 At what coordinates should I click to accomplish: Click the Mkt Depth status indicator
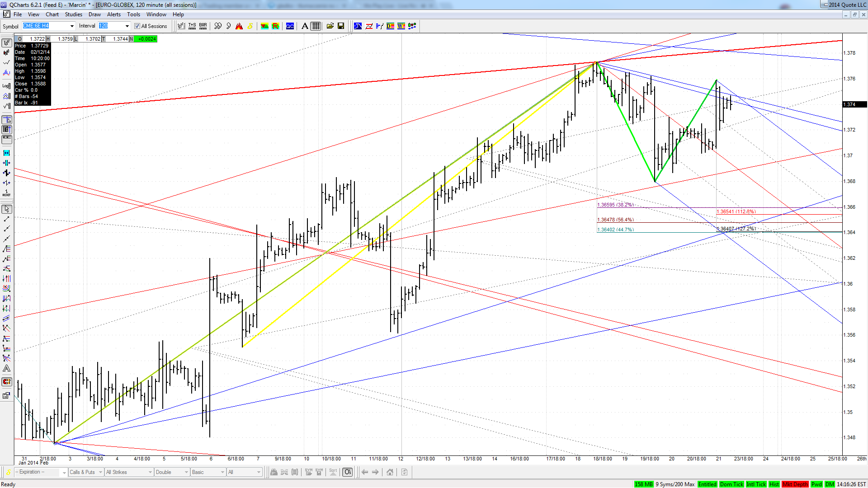click(x=795, y=484)
